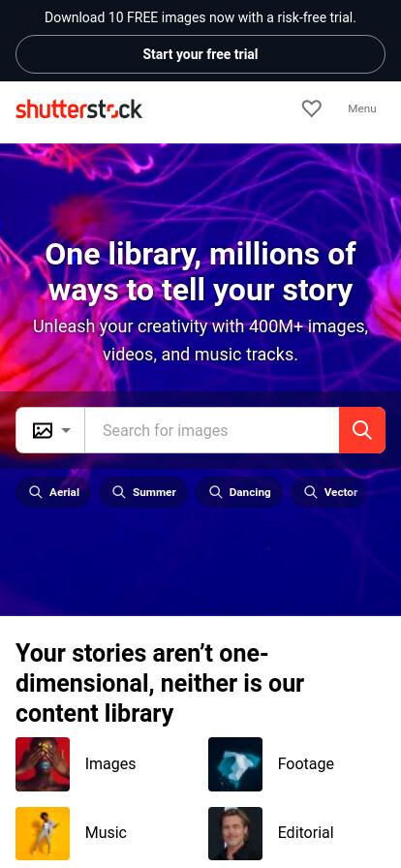Image resolution: width=401 pixels, height=868 pixels.
Task: Click magnifier icon in Dancing chip
Action: tap(215, 492)
